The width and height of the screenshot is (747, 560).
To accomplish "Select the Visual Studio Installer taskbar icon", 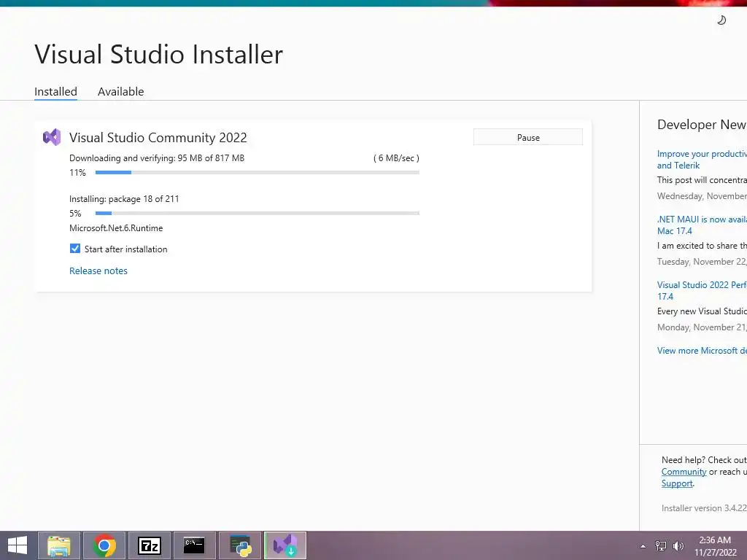I will pos(285,545).
